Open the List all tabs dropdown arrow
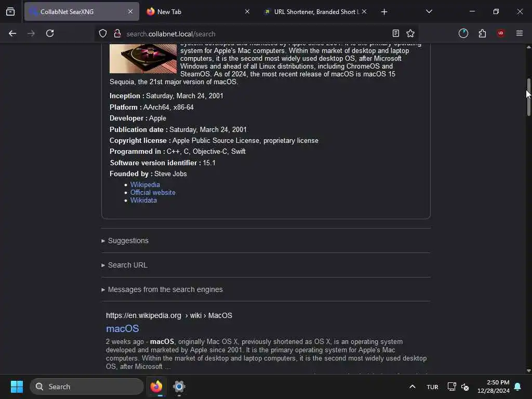This screenshot has width=532, height=399. coord(429,12)
